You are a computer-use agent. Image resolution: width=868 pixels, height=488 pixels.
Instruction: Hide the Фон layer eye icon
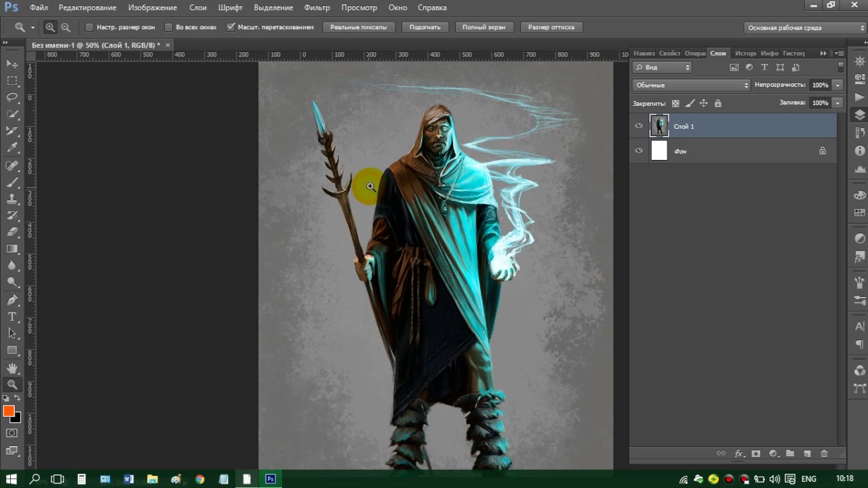(x=639, y=151)
